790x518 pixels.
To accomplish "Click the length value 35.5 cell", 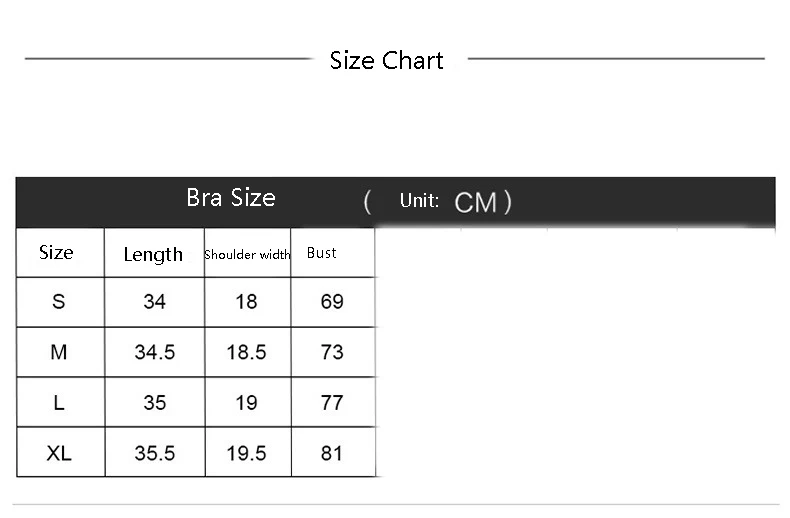I will coord(155,452).
